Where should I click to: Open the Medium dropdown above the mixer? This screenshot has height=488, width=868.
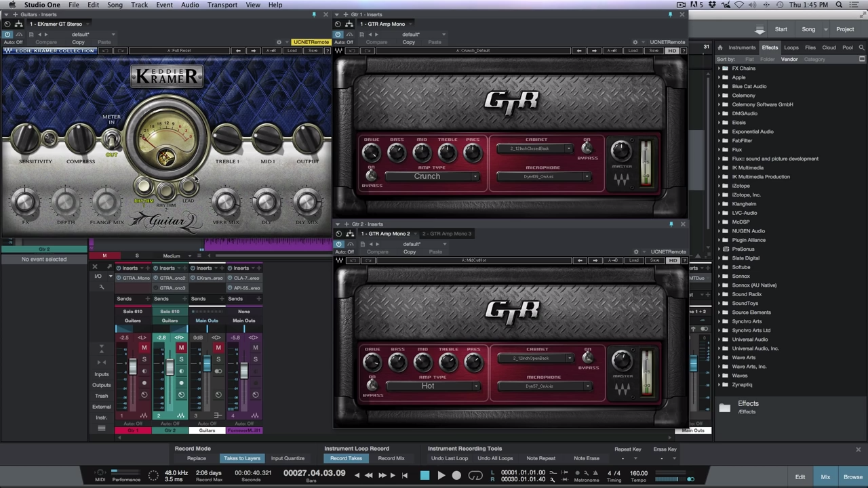[176, 256]
